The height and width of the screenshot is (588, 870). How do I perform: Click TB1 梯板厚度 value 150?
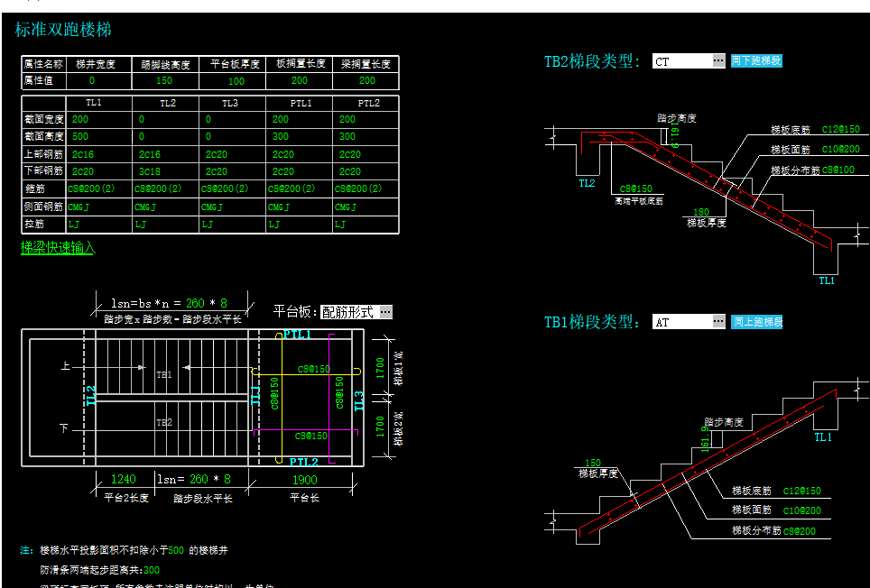pyautogui.click(x=593, y=463)
